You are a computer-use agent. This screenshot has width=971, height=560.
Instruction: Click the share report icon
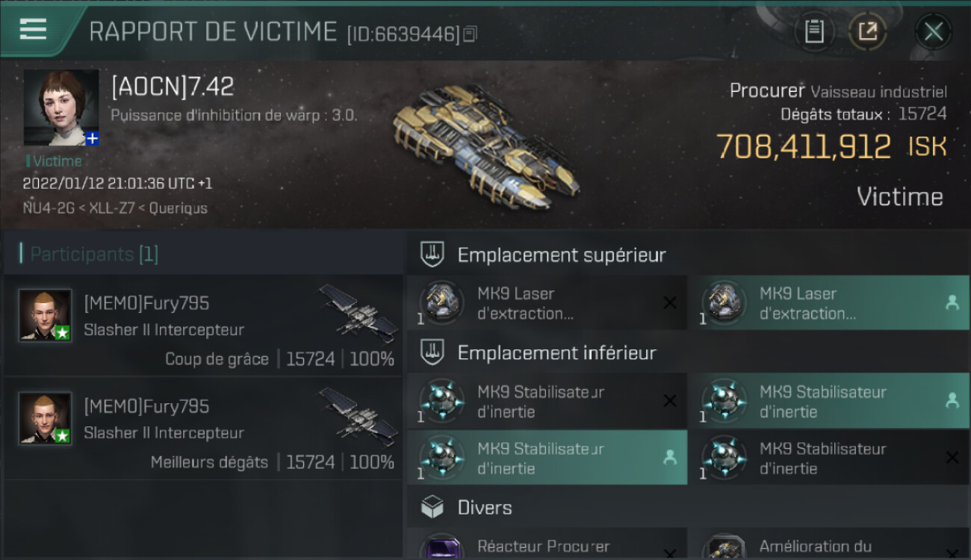[x=867, y=31]
